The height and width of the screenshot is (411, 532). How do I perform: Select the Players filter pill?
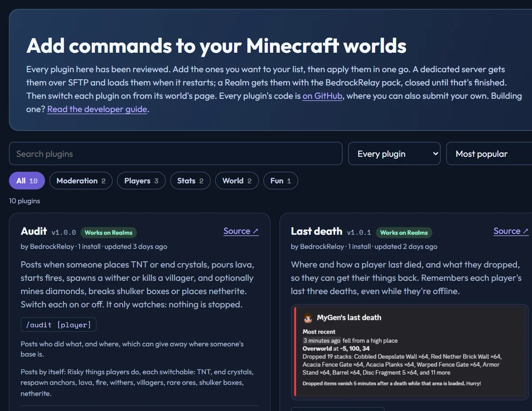click(141, 181)
